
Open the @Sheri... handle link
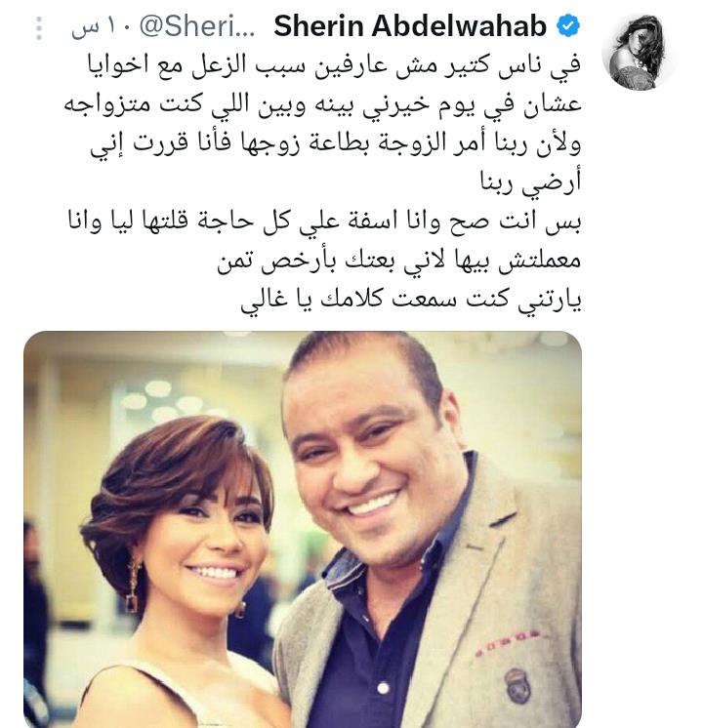tap(197, 27)
